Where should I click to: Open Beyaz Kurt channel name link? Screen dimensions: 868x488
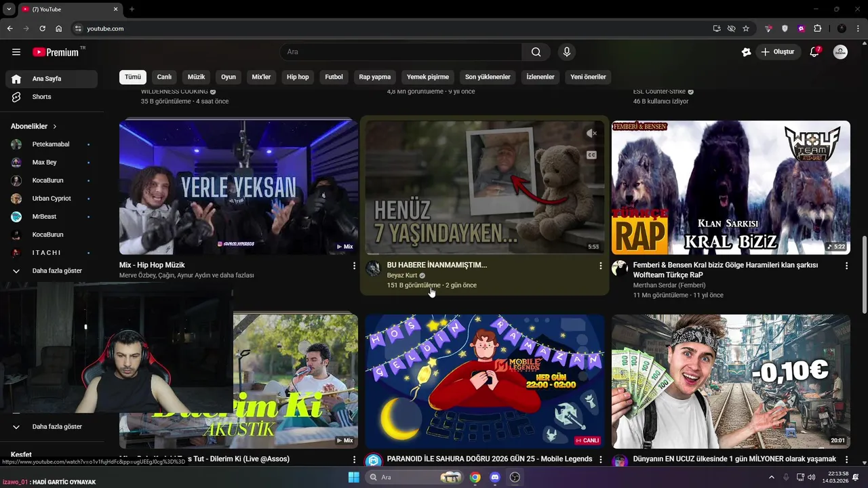pyautogui.click(x=402, y=275)
